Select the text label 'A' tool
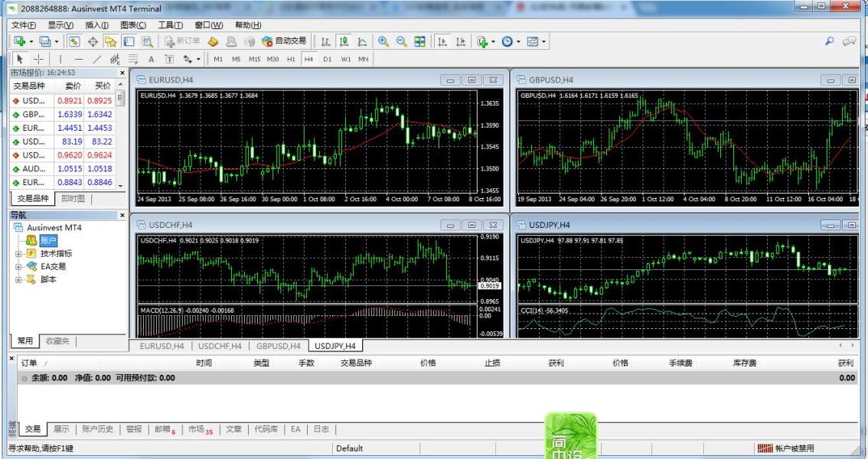868x459 pixels. [x=151, y=59]
